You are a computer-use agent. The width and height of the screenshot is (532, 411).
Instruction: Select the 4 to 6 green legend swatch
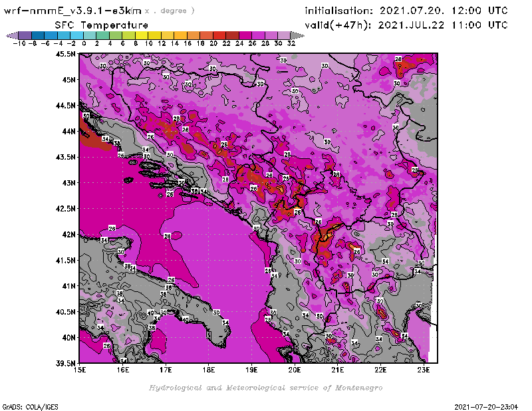pyautogui.click(x=116, y=35)
